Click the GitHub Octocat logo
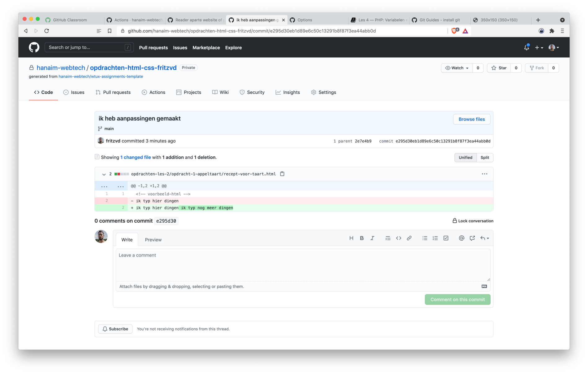The height and width of the screenshot is (374, 588). (34, 47)
